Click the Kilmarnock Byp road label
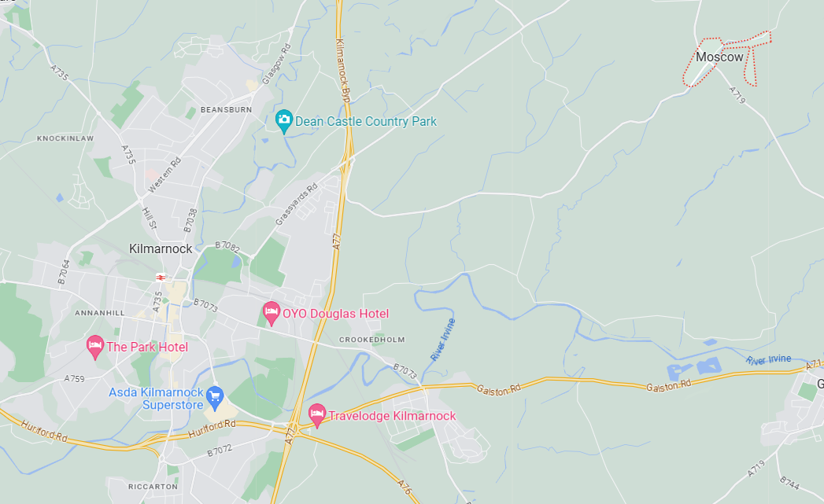The width and height of the screenshot is (824, 504). (343, 70)
